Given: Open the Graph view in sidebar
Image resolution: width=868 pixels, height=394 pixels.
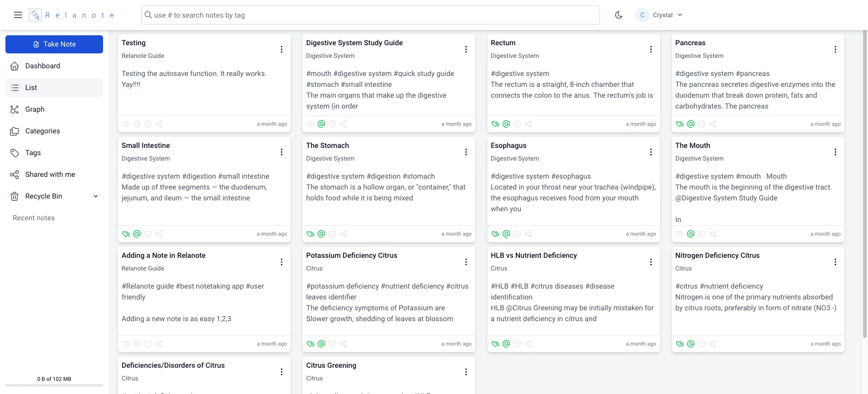Looking at the screenshot, I should click(35, 109).
